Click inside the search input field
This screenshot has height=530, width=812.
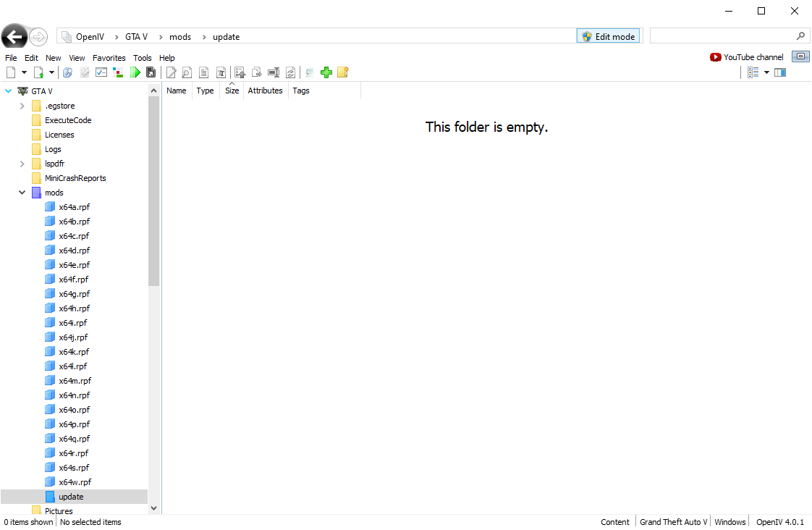click(x=722, y=35)
